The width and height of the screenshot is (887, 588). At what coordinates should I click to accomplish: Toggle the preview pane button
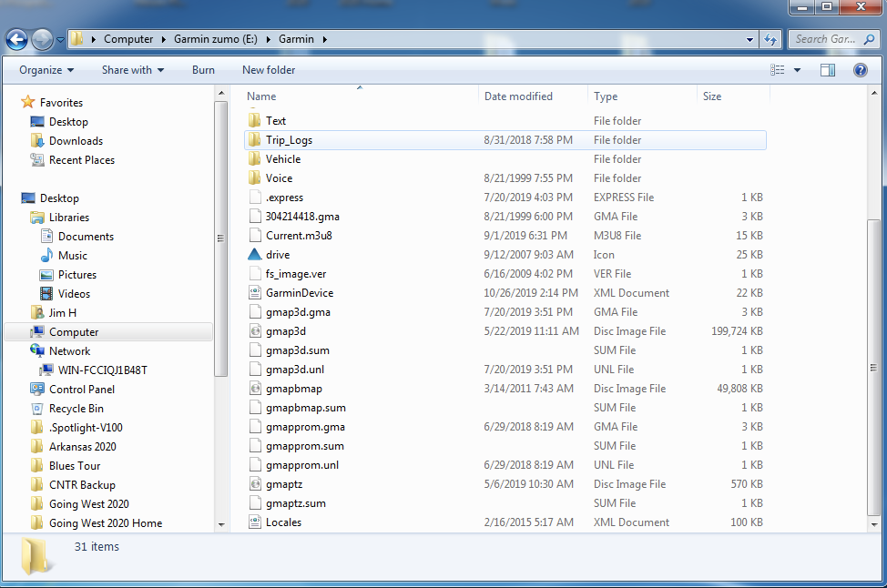[x=828, y=70]
